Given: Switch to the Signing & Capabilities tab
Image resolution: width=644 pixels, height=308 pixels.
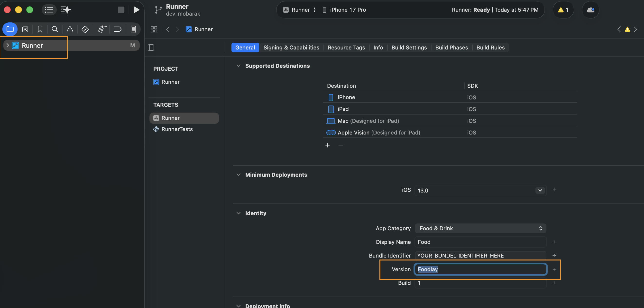Looking at the screenshot, I should tap(291, 47).
